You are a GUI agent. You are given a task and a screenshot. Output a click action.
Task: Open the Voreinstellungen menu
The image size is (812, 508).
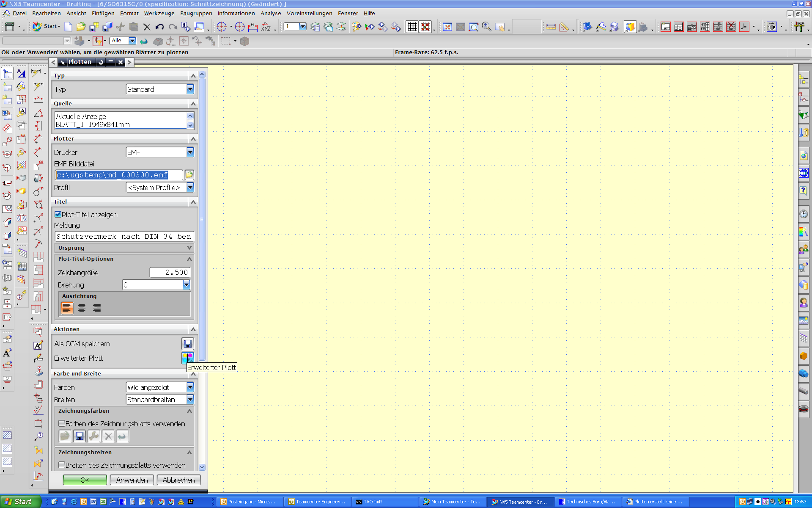coord(309,13)
